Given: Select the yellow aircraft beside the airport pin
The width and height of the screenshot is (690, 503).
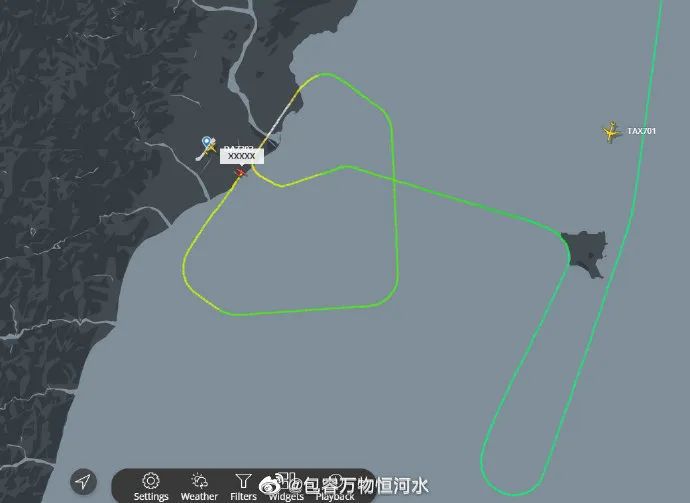Looking at the screenshot, I should click(x=210, y=148).
